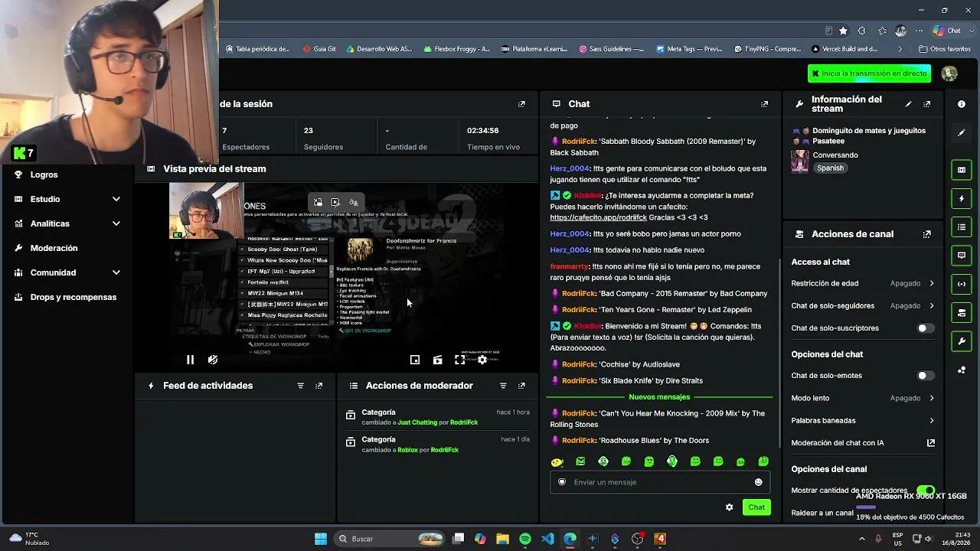Open chat settings gear beside Chat button

(x=729, y=507)
